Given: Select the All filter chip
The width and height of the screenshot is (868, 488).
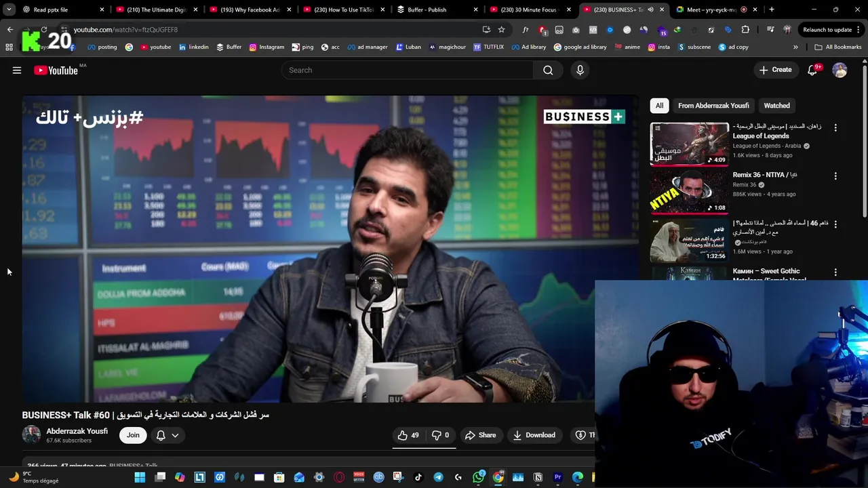Looking at the screenshot, I should coord(659,106).
